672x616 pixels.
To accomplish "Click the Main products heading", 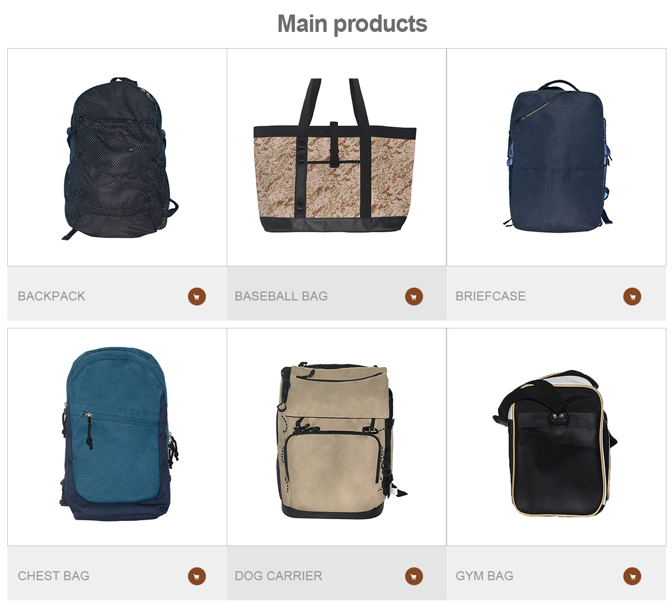I will tap(353, 24).
